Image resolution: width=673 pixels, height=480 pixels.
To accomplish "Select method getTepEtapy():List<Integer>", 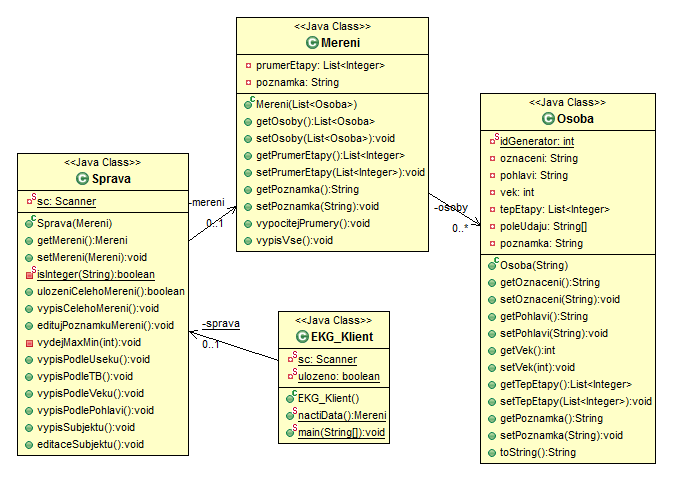I will click(566, 384).
